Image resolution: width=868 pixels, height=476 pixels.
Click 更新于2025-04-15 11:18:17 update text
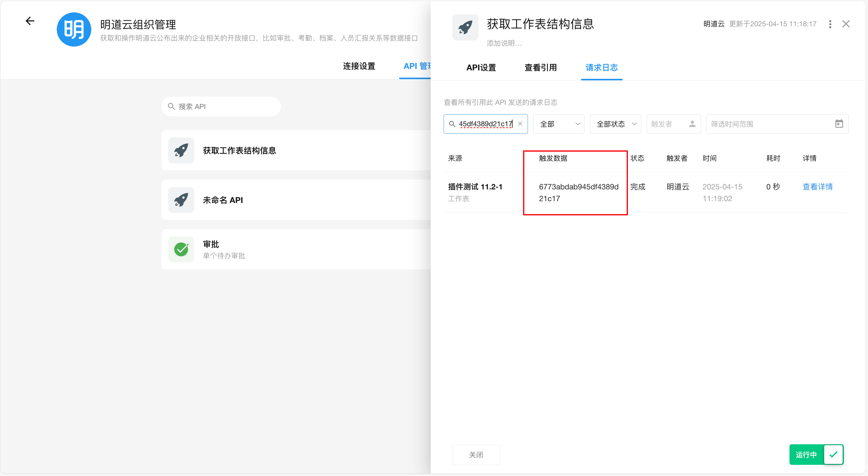point(773,24)
